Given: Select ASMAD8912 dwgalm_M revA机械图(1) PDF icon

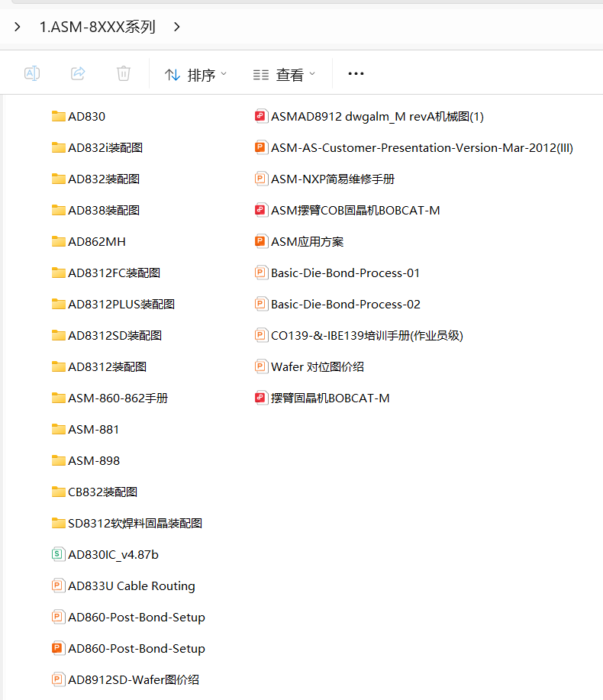Looking at the screenshot, I should coord(261,116).
